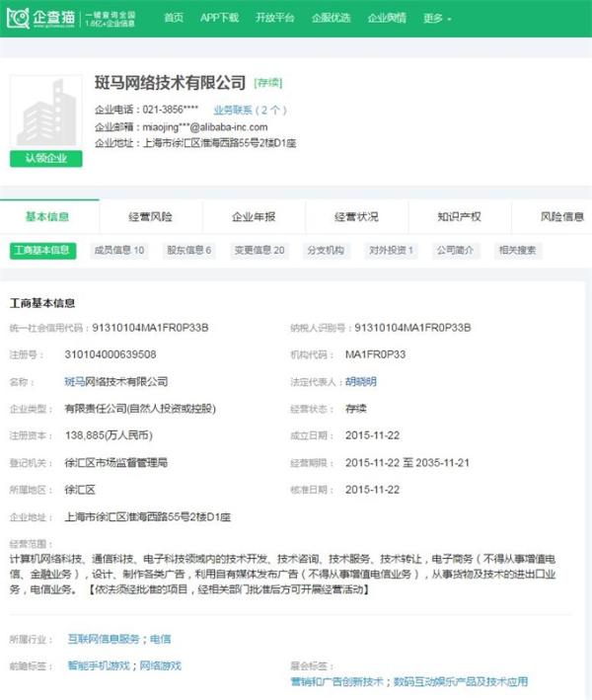Screen dimensions: 592x700
Task: Click the registered capital 138,885(万人民币)
Action: coord(109,435)
